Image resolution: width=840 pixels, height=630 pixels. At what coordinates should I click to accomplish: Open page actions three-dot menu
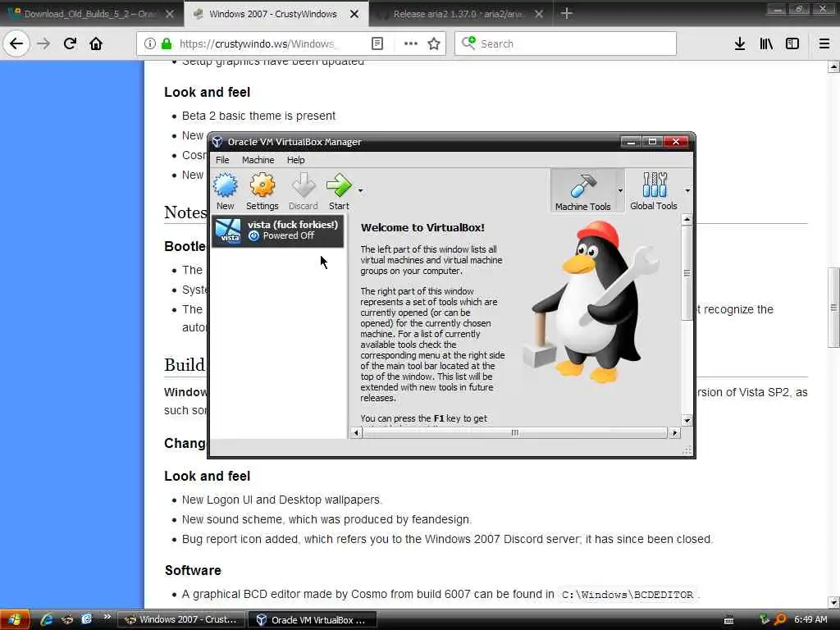click(411, 43)
